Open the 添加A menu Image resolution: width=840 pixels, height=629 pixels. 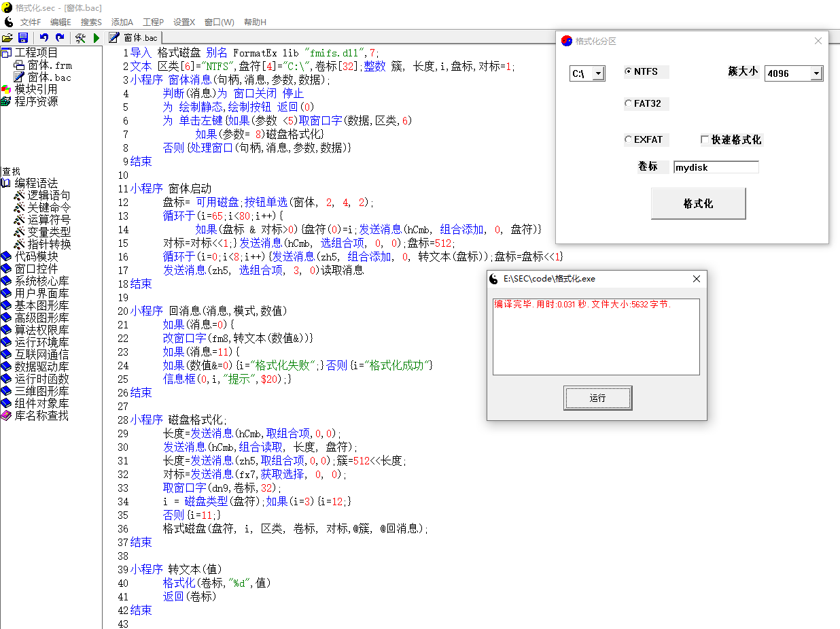point(122,22)
